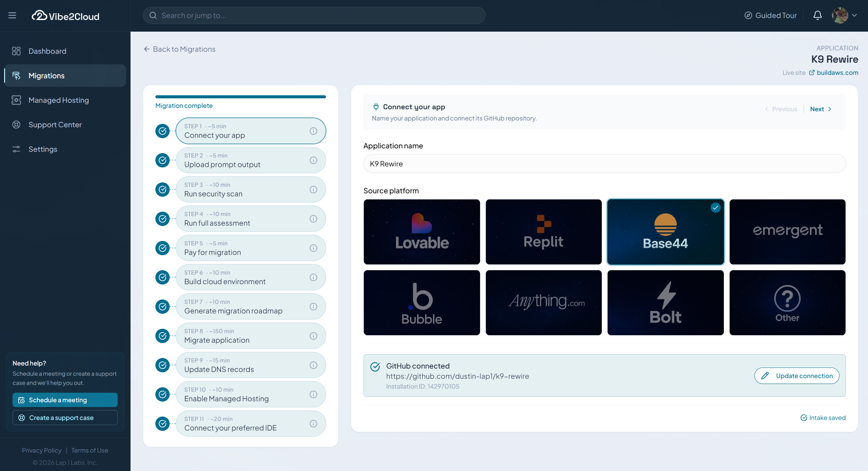Click completed checkmark beside Step 11
Image resolution: width=868 pixels, height=471 pixels.
tap(163, 424)
